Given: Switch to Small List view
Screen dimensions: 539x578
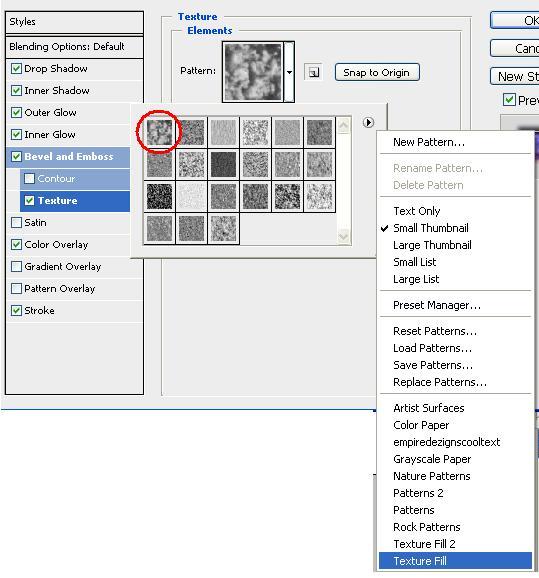Looking at the screenshot, I should coord(456,262).
